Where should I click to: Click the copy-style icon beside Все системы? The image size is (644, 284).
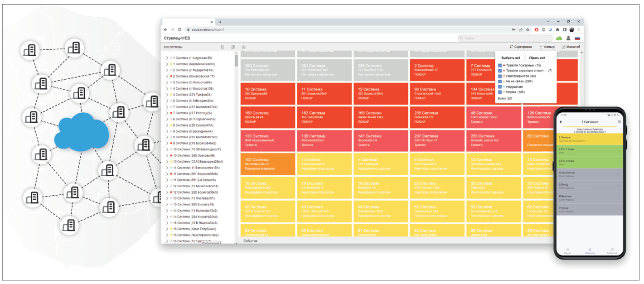223,47
